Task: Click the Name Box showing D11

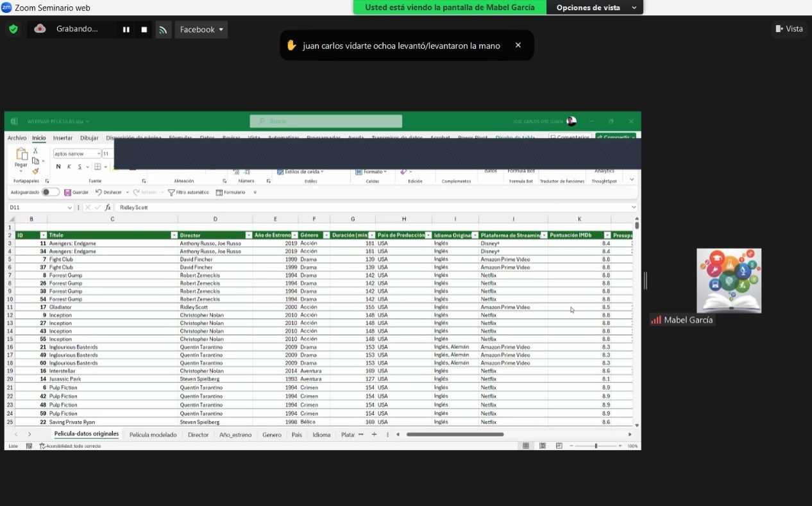Action: coord(40,208)
